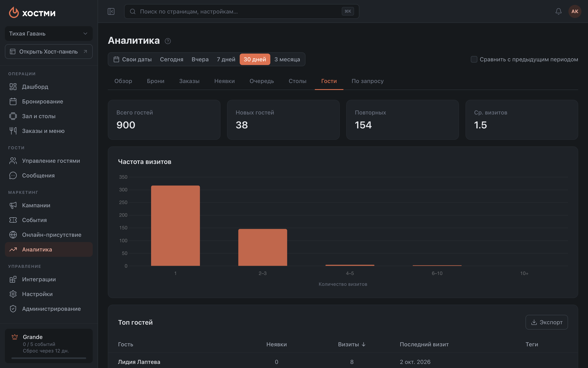Collapse the sidebar with the panel icon

click(x=111, y=11)
